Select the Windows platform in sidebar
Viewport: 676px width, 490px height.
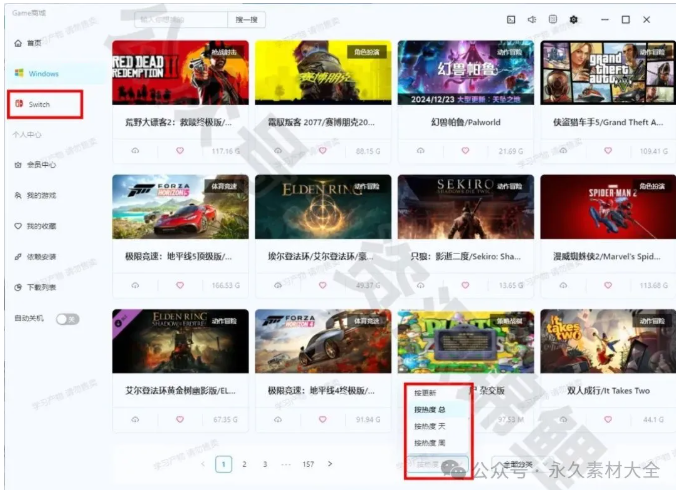click(x=55, y=73)
